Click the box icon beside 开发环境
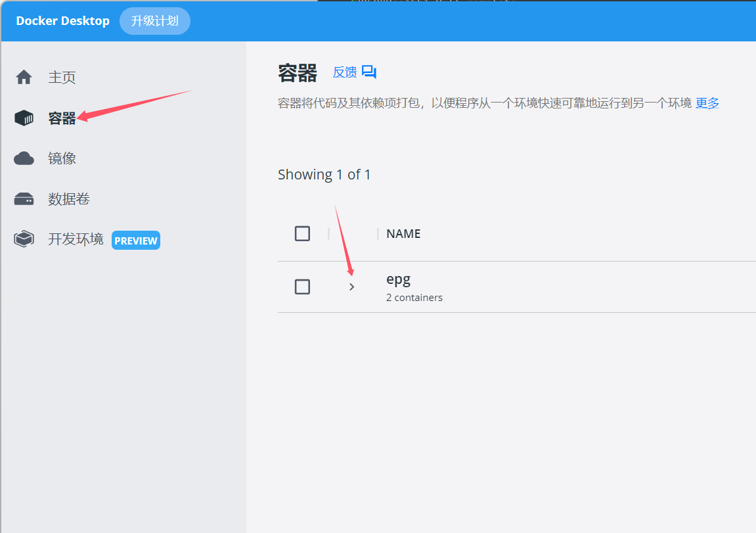This screenshot has width=756, height=533. coord(24,239)
